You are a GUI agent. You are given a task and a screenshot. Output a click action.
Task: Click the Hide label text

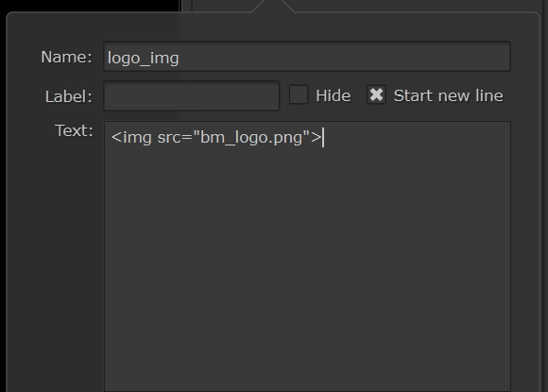(334, 95)
